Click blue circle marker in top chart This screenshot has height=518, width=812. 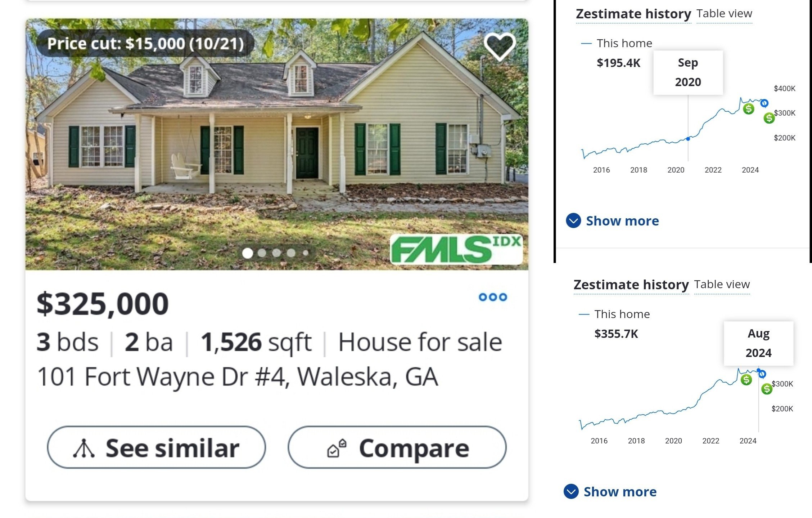pyautogui.click(x=764, y=103)
